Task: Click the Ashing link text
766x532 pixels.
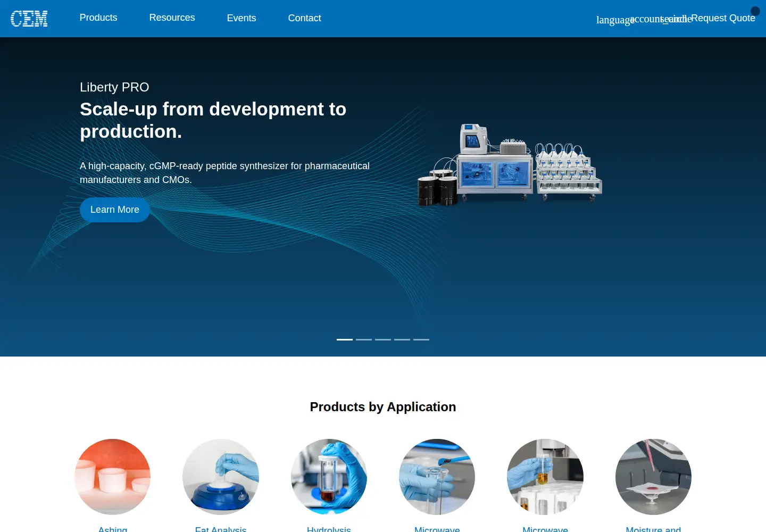Action: [113, 529]
